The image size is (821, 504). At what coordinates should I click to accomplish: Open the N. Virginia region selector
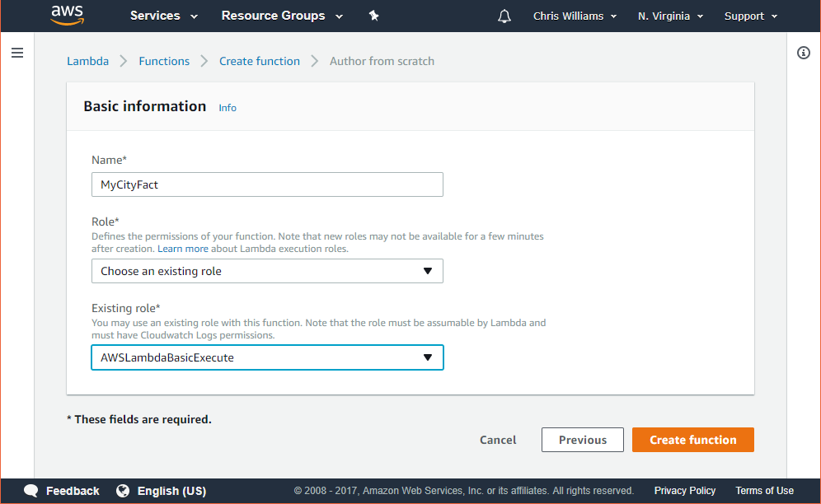tap(671, 16)
